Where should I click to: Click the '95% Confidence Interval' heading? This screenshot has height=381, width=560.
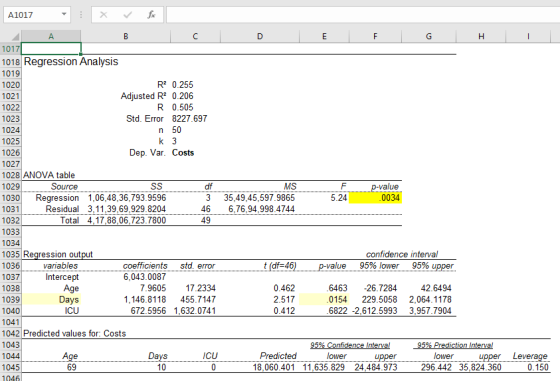[x=350, y=345]
